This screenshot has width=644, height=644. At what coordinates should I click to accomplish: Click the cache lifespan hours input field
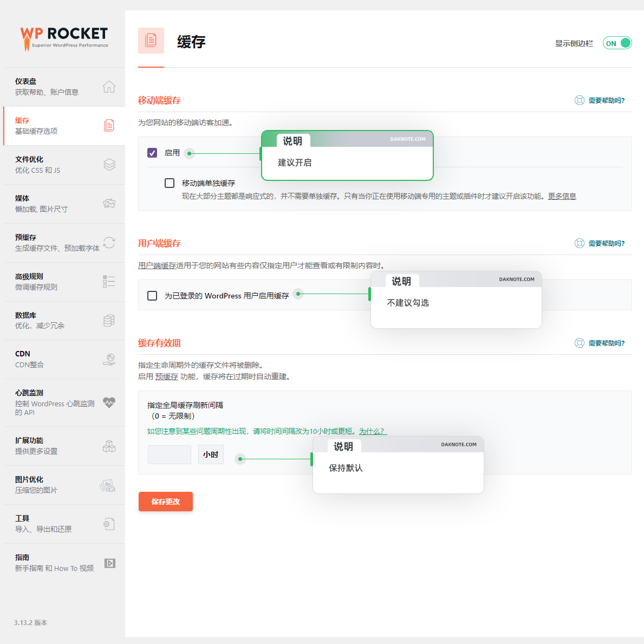[x=169, y=454]
